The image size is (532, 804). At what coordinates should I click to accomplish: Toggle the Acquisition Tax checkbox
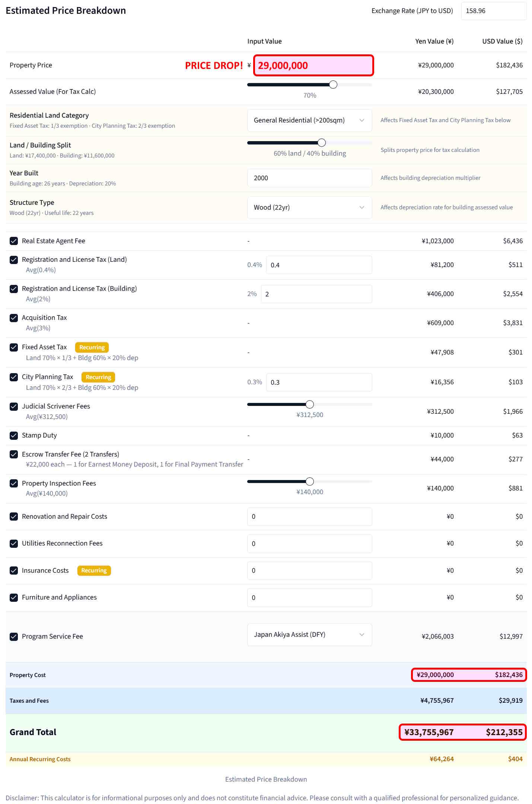(14, 318)
